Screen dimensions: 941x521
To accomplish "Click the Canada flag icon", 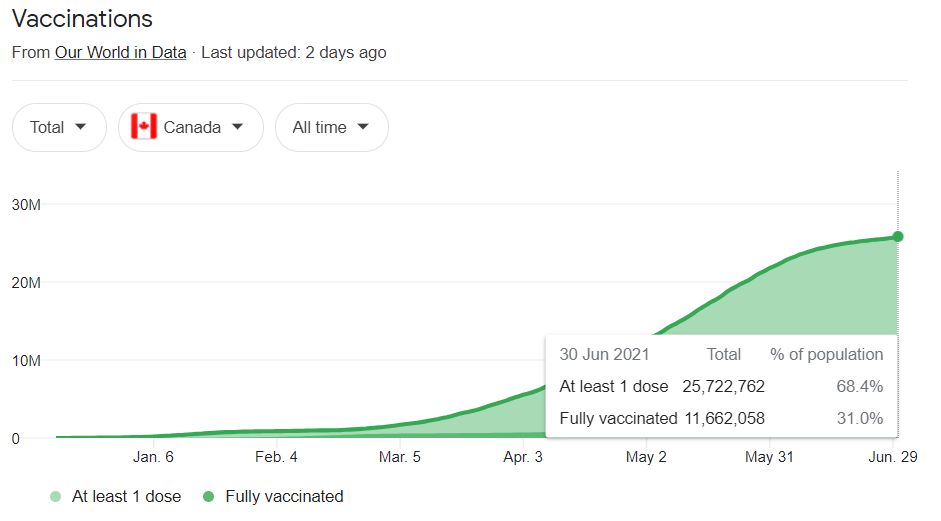I will [143, 127].
